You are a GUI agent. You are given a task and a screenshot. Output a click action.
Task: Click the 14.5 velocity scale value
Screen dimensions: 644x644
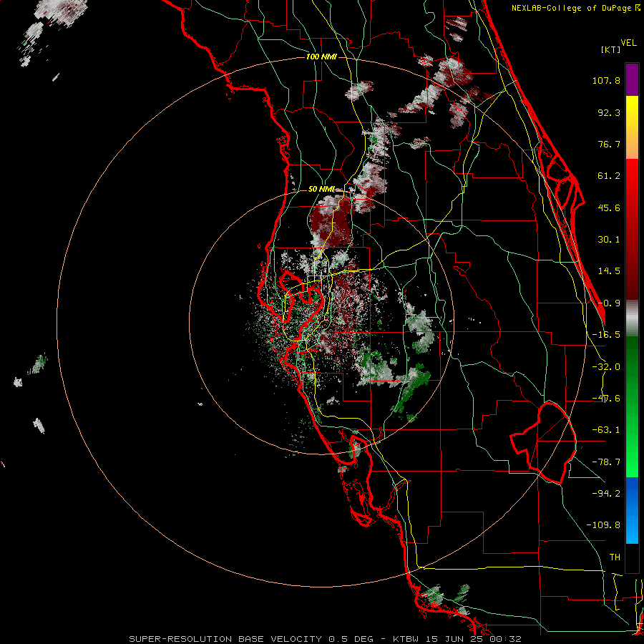pos(609,271)
